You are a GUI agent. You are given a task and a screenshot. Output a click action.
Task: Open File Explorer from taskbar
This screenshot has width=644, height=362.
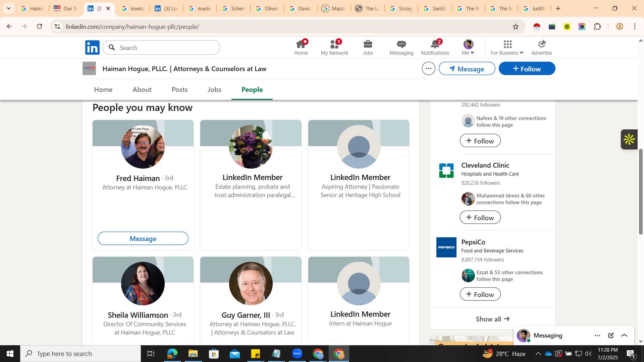click(x=193, y=354)
